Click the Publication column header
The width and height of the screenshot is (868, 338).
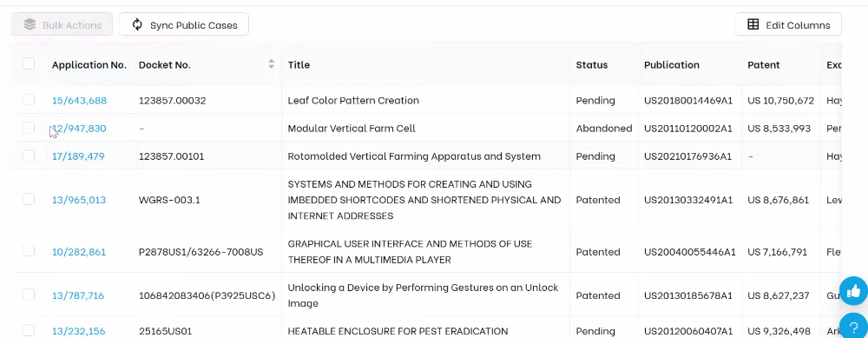point(672,65)
